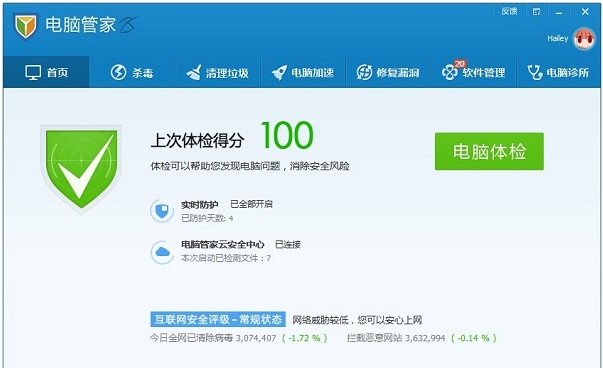Close the 电脑管家 window
The width and height of the screenshot is (603, 368).
pyautogui.click(x=585, y=12)
